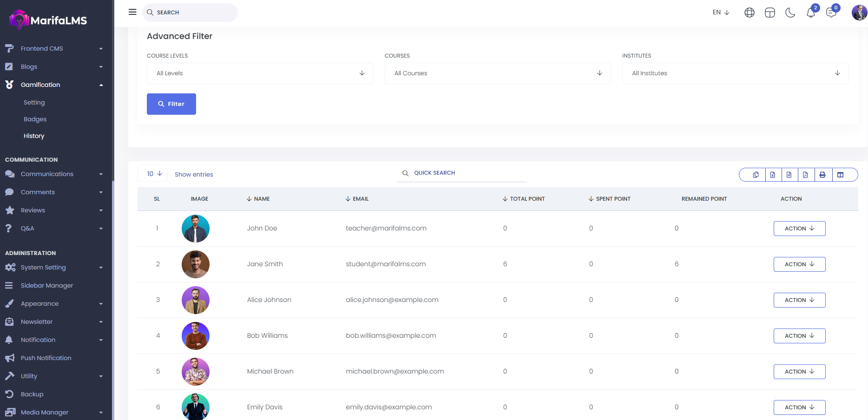The image size is (868, 420).
Task: Toggle dark mode with moon icon
Action: click(790, 13)
